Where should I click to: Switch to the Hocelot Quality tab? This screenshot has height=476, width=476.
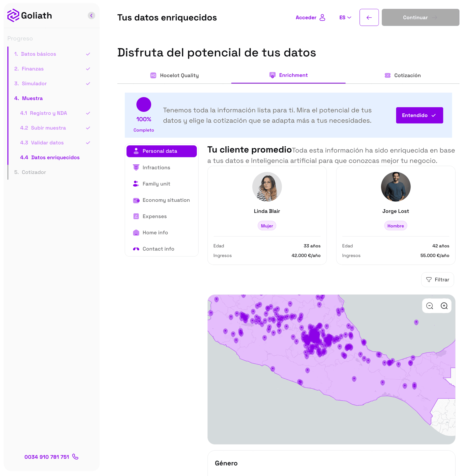pos(179,75)
